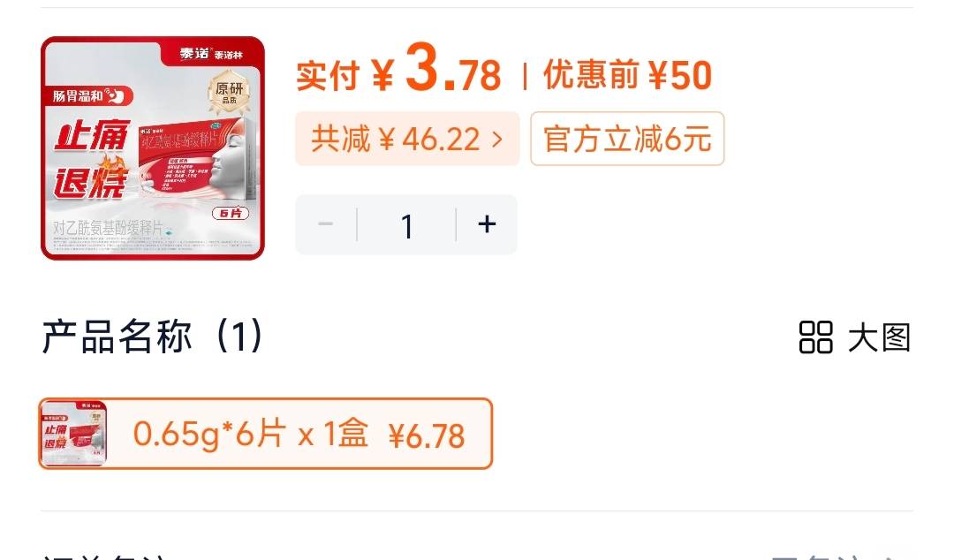This screenshot has height=560, width=954.
Task: Select the 0.65g*6片 x 1盒 specification option
Action: click(x=265, y=434)
